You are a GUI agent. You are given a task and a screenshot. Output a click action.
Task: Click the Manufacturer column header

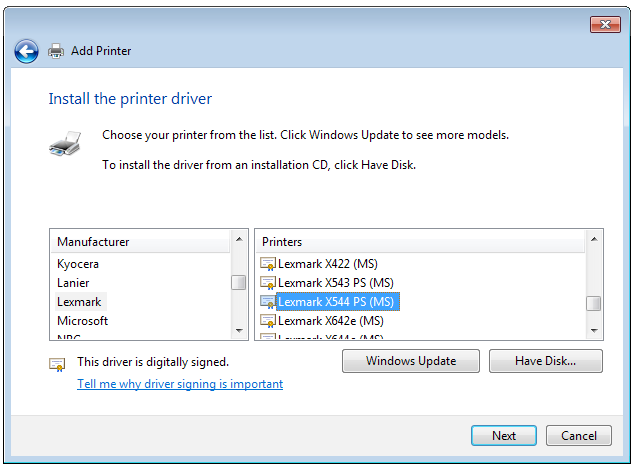tap(140, 242)
